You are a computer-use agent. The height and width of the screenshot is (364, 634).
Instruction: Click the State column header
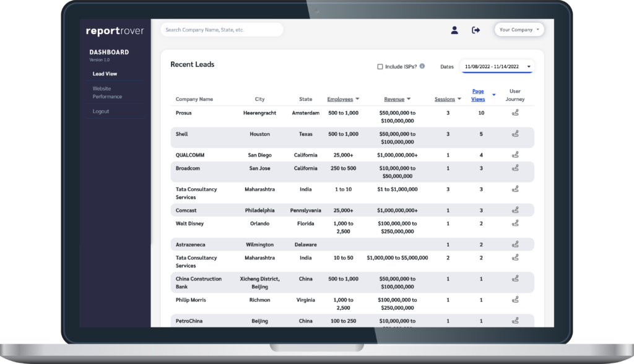click(306, 99)
